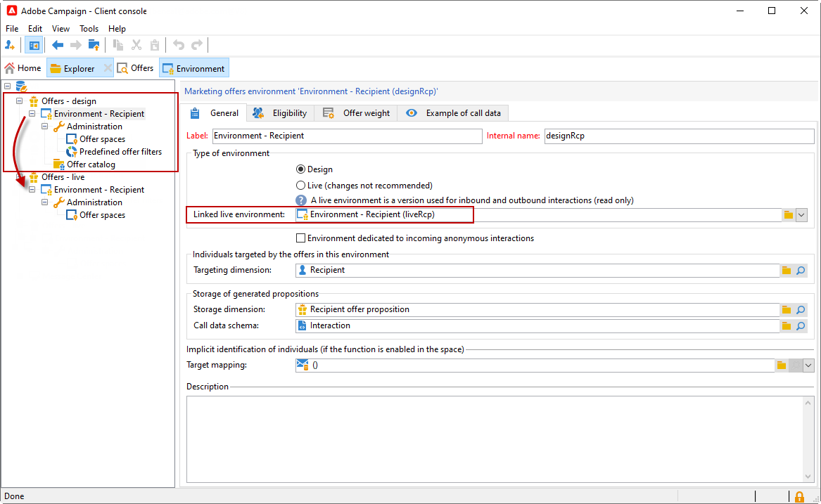Open the View menu
The height and width of the screenshot is (504, 821).
click(61, 29)
